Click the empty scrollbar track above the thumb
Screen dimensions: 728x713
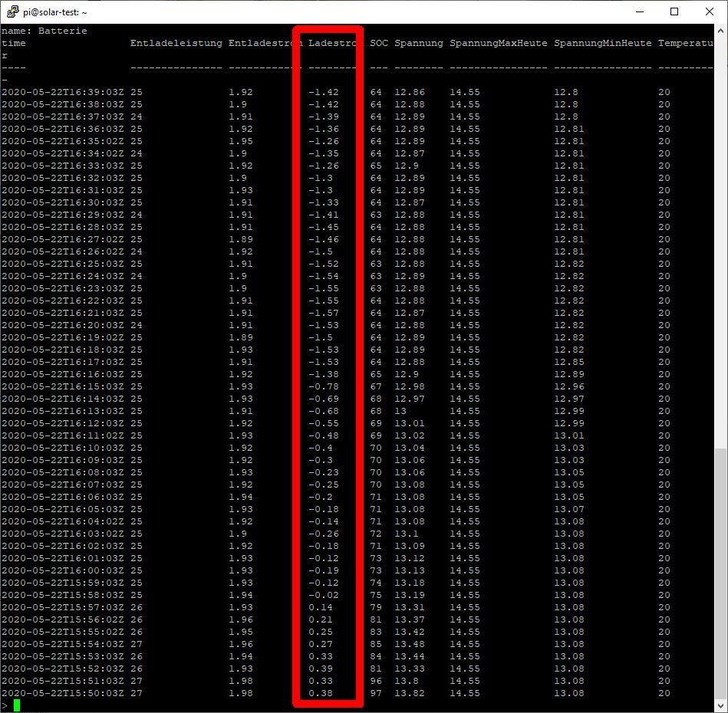(721, 230)
